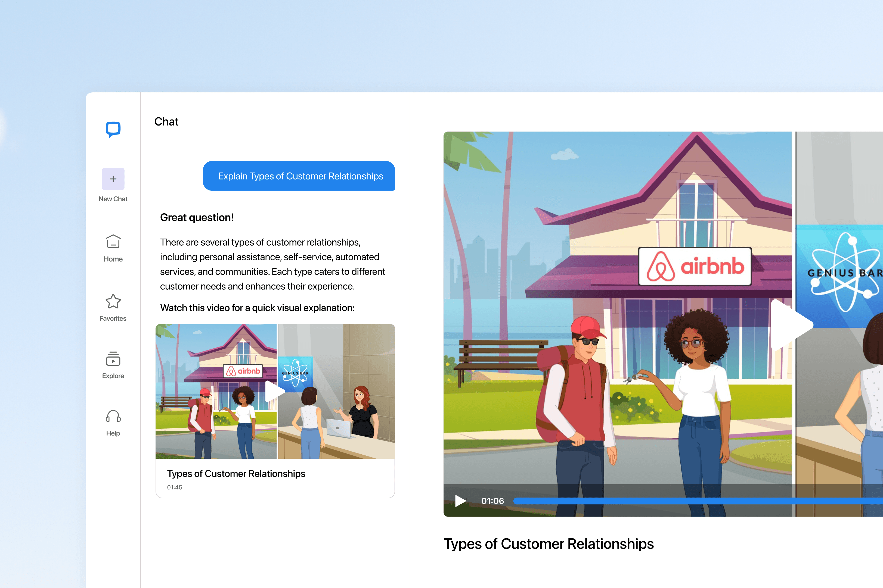883x588 pixels.
Task: Click the 01:45 duration on video card
Action: pos(175,487)
